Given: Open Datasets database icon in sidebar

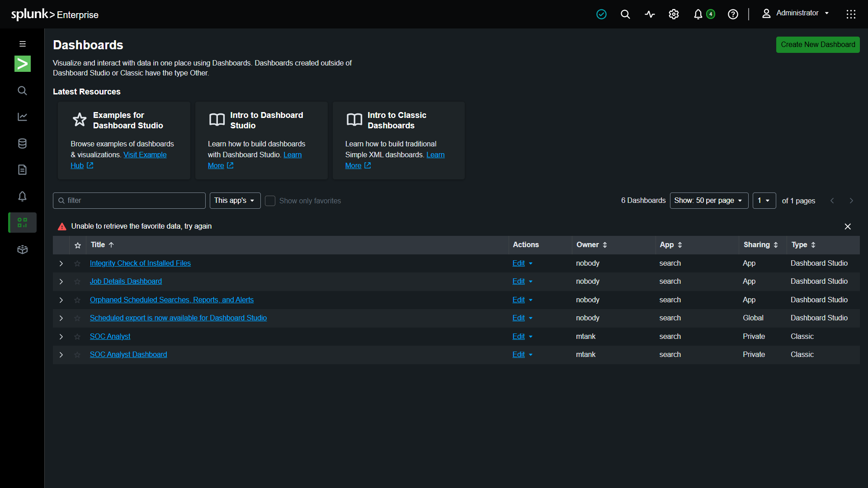Looking at the screenshot, I should click(22, 143).
